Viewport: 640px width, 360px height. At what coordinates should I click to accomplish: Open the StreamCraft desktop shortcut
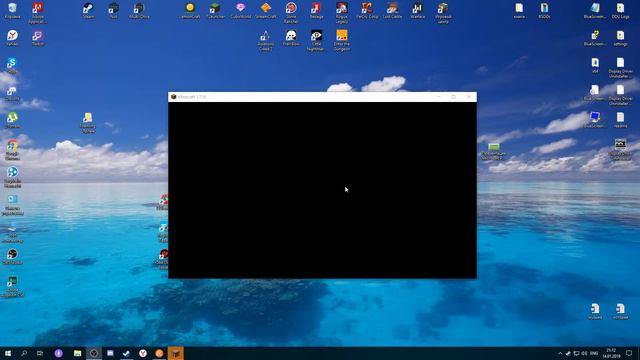pyautogui.click(x=266, y=11)
